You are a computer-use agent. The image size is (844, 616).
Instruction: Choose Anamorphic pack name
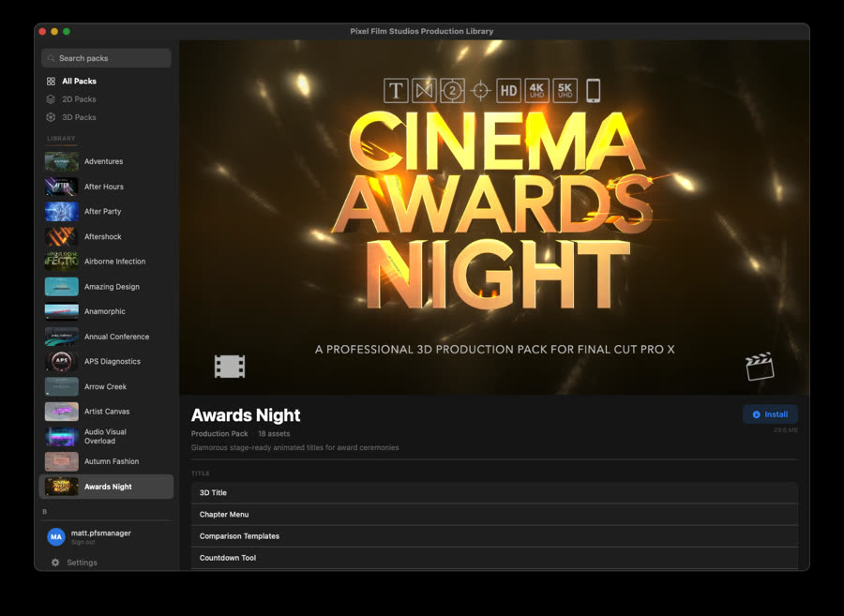click(x=105, y=311)
